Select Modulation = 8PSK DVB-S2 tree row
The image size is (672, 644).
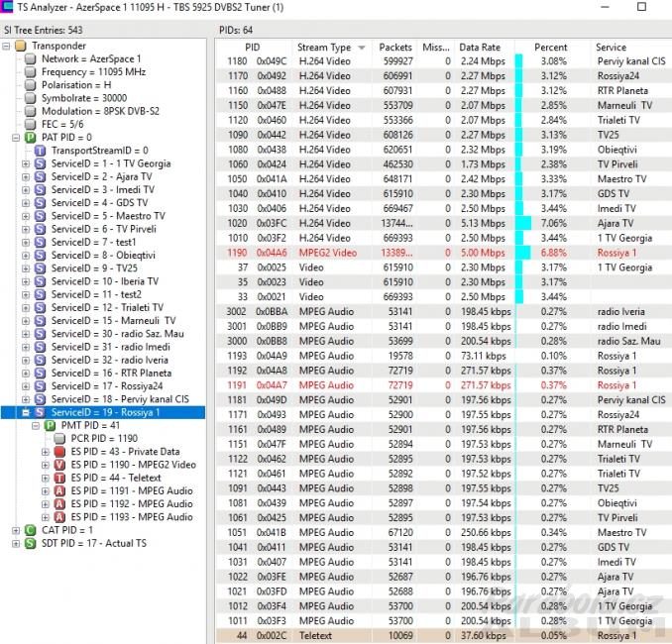pos(100,111)
